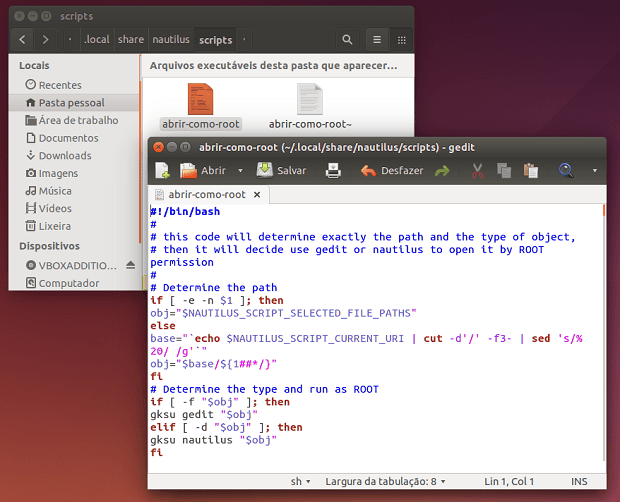Open a file with the Abrir button

(x=202, y=171)
